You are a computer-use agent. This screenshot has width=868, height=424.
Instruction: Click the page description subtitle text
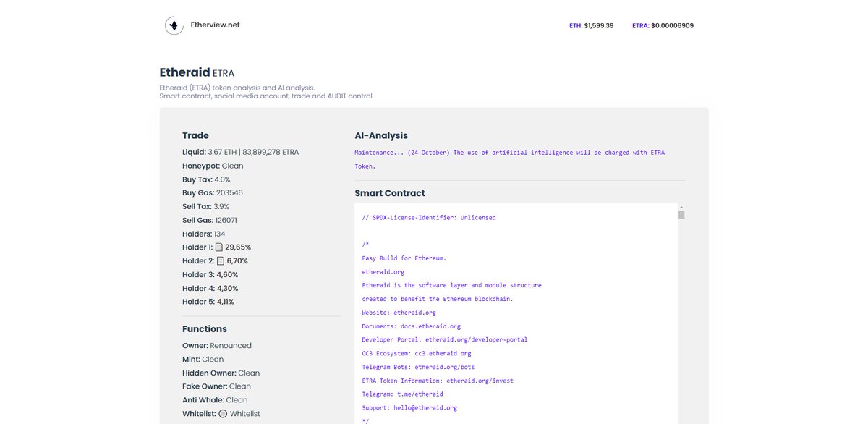point(267,92)
